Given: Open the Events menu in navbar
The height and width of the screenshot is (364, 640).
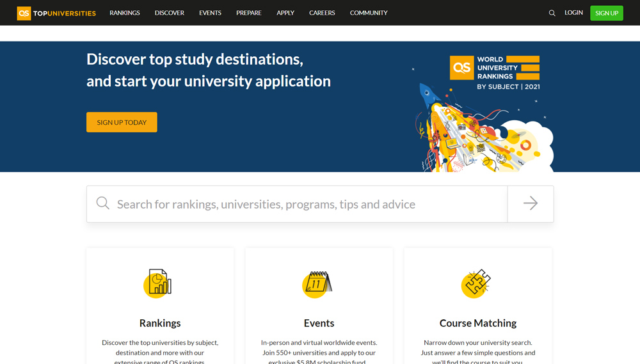Looking at the screenshot, I should click(x=210, y=13).
